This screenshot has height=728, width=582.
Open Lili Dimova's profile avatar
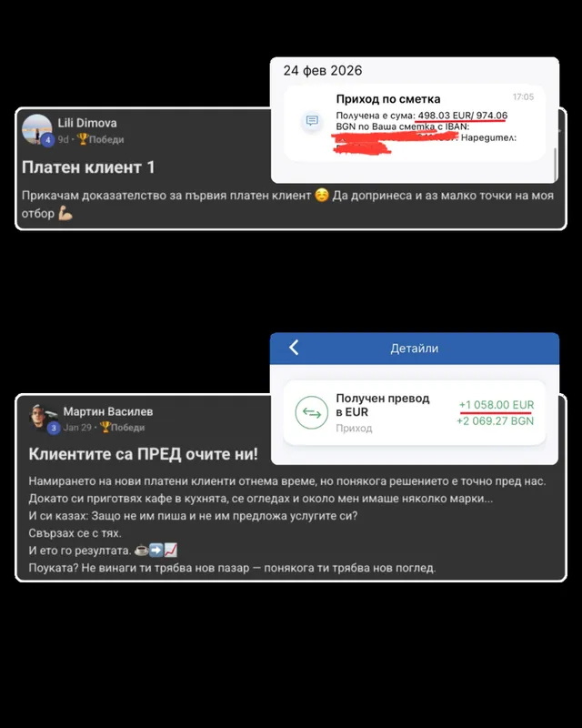(37, 129)
